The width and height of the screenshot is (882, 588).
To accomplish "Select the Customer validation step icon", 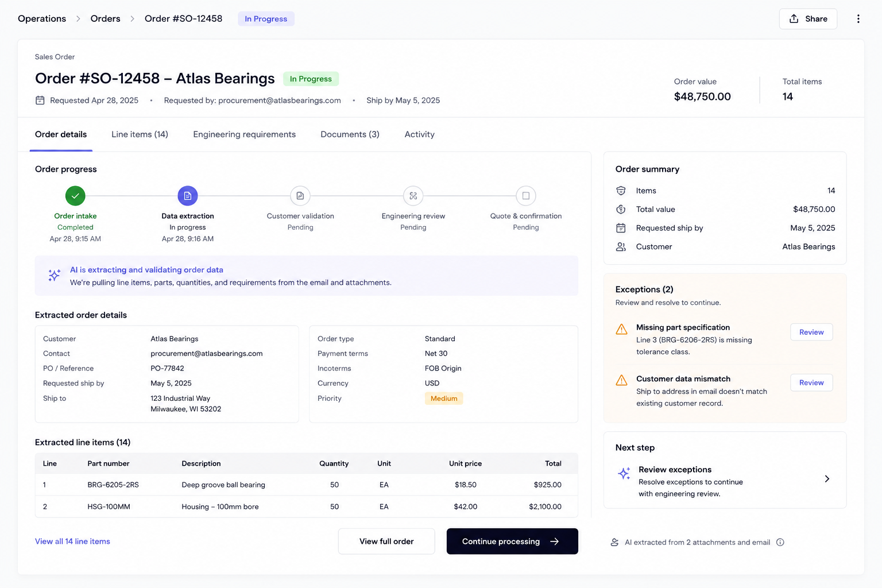I will point(300,196).
